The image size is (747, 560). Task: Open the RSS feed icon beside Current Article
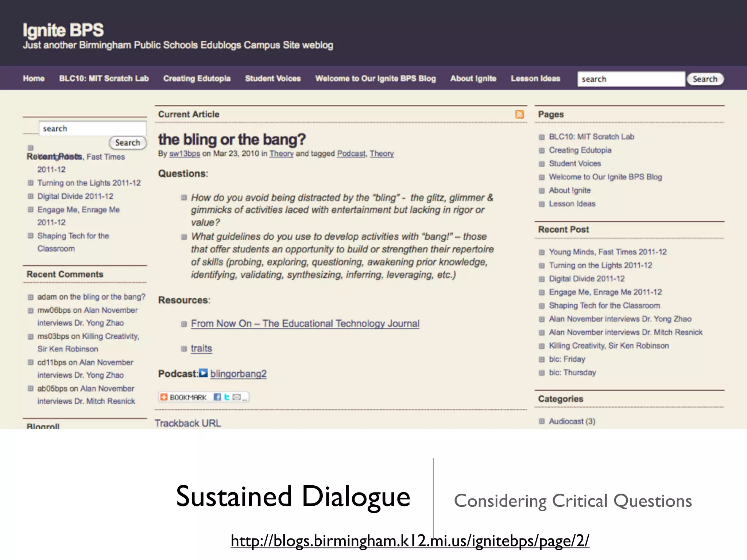tap(519, 114)
